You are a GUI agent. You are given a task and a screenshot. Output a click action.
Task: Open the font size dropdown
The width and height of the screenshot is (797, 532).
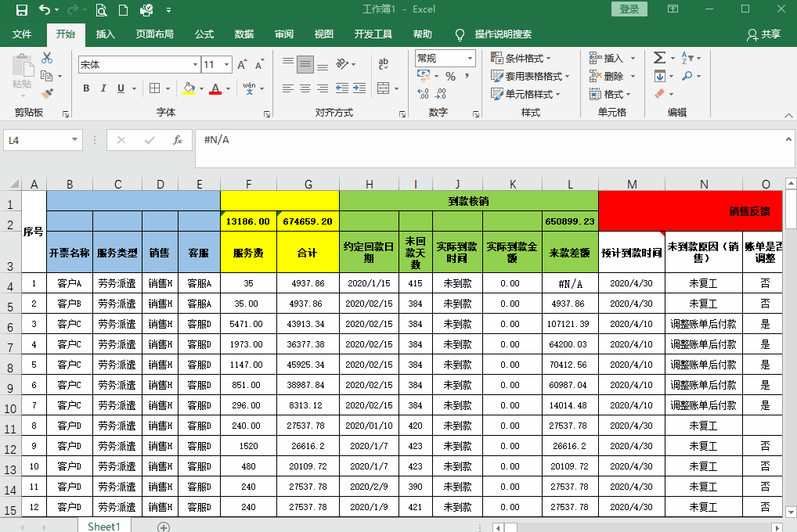[x=227, y=64]
